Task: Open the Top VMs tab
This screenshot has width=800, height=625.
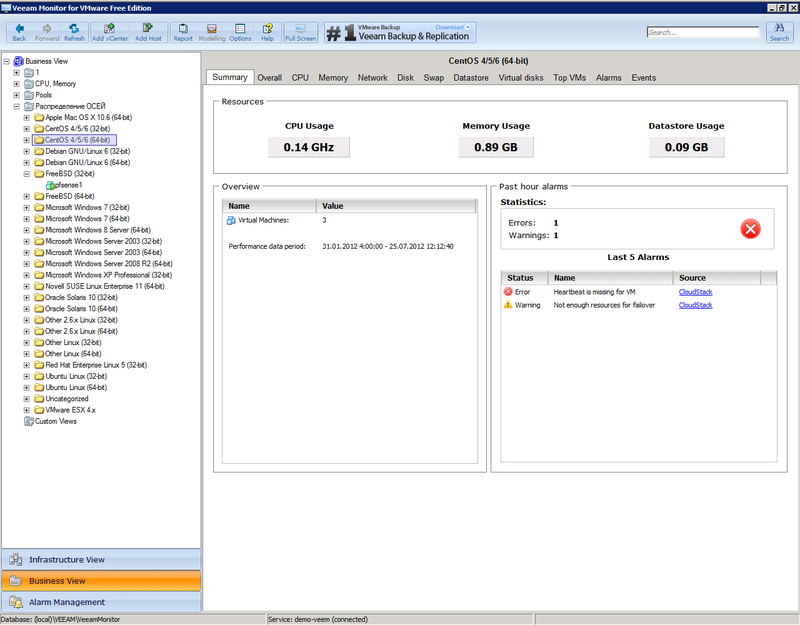Action: coord(569,78)
